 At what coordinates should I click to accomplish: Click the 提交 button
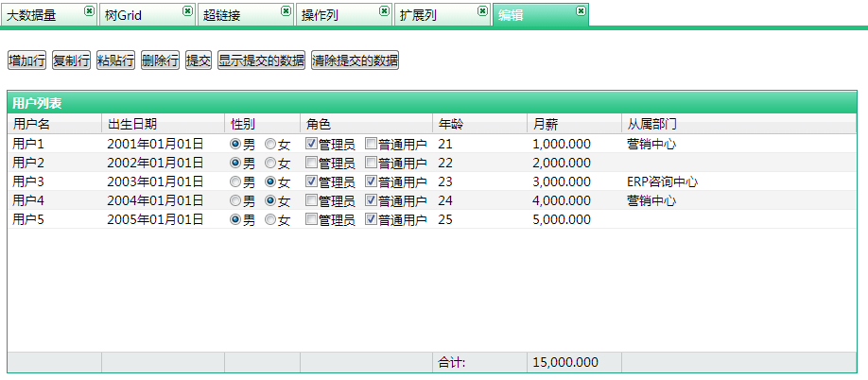click(199, 60)
